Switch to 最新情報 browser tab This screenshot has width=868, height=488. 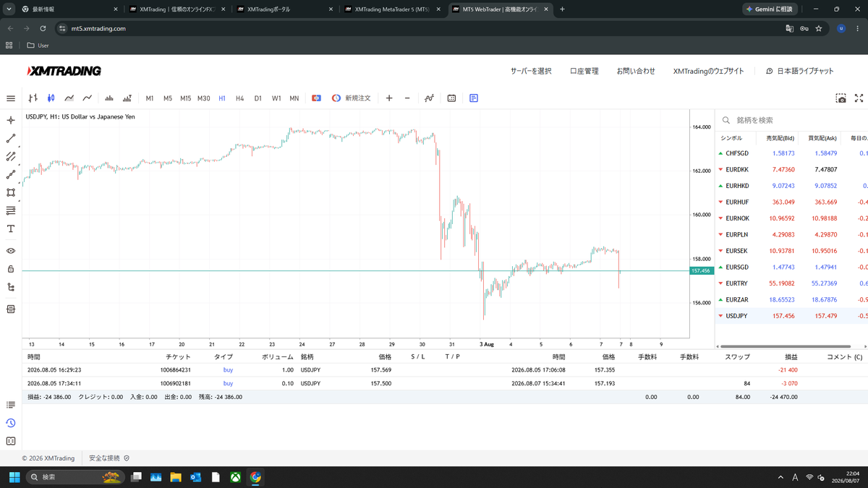(69, 9)
